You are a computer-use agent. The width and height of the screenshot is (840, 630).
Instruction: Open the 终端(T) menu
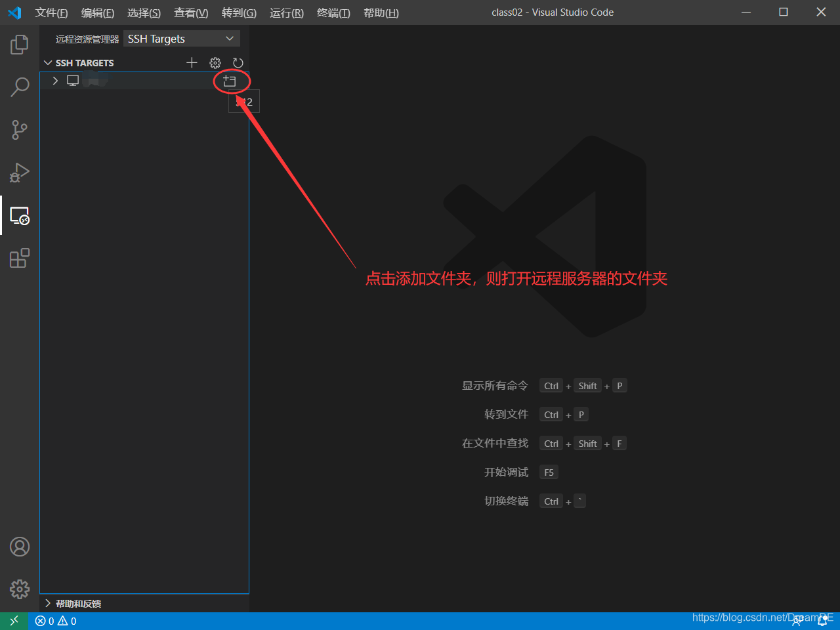[333, 12]
